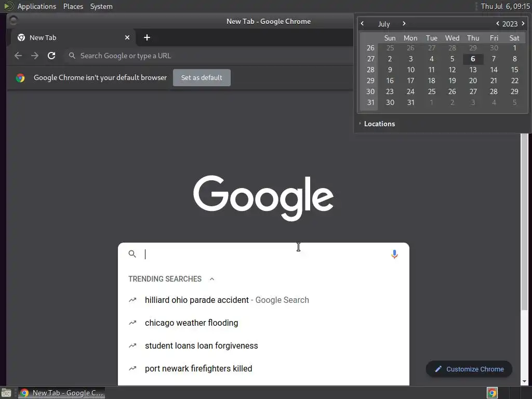Click trending arrow icon beside student loans
The image size is (532, 399).
pos(132,345)
